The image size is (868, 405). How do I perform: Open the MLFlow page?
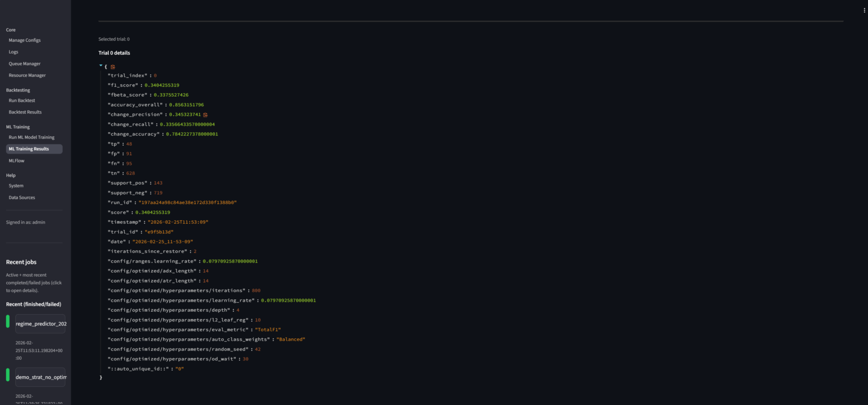(x=16, y=161)
